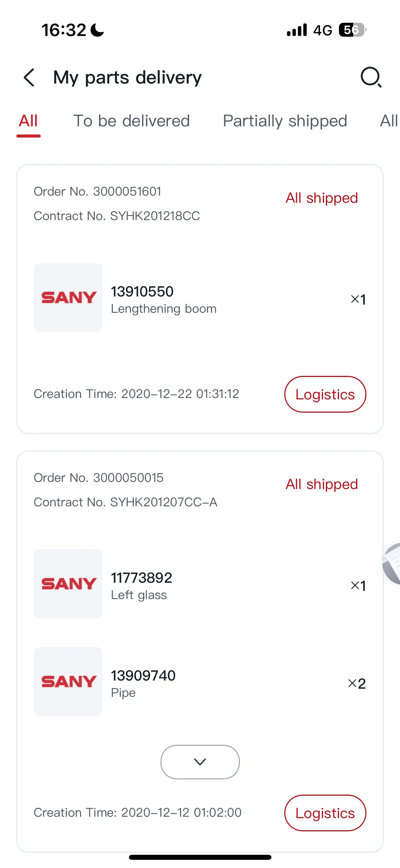The image size is (400, 868).
Task: Navigate back using the left arrow icon
Action: [x=29, y=77]
